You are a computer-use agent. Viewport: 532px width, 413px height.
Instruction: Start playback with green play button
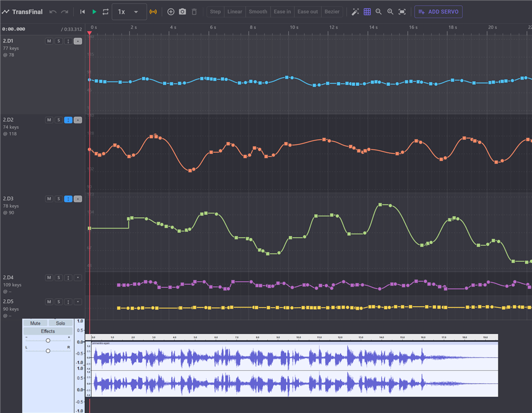(95, 12)
